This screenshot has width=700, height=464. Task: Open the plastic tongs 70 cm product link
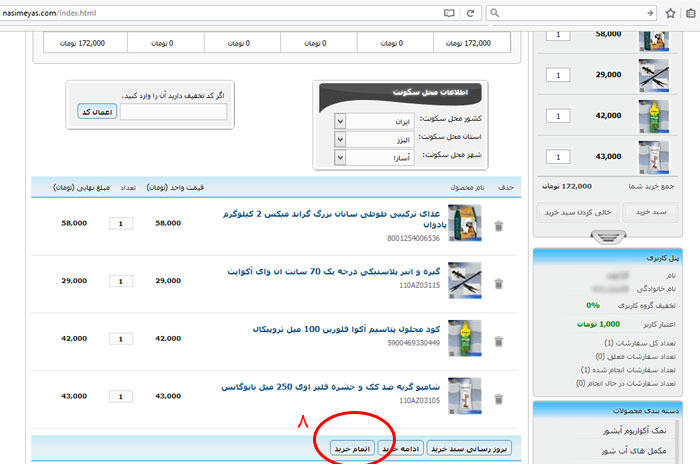(x=334, y=271)
